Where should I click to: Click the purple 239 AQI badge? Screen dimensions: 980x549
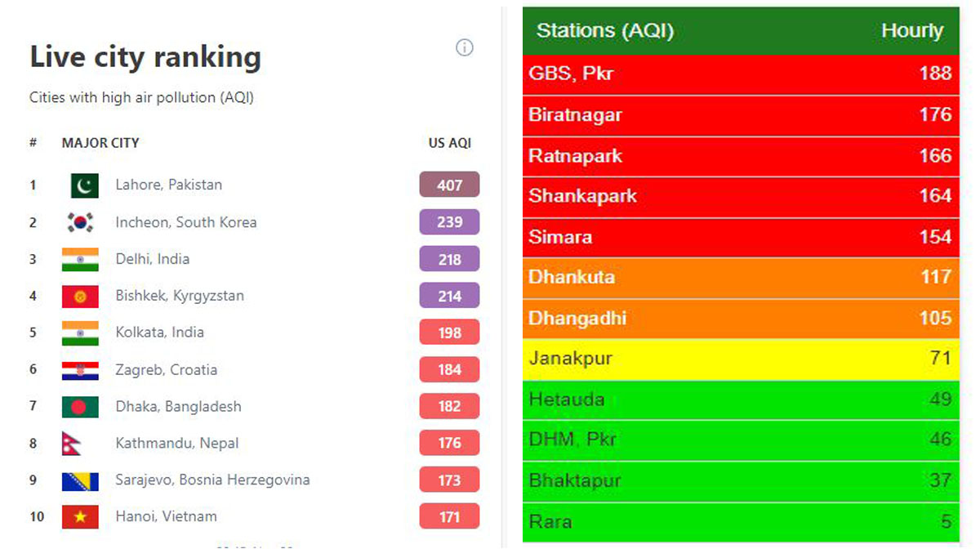[x=449, y=222]
